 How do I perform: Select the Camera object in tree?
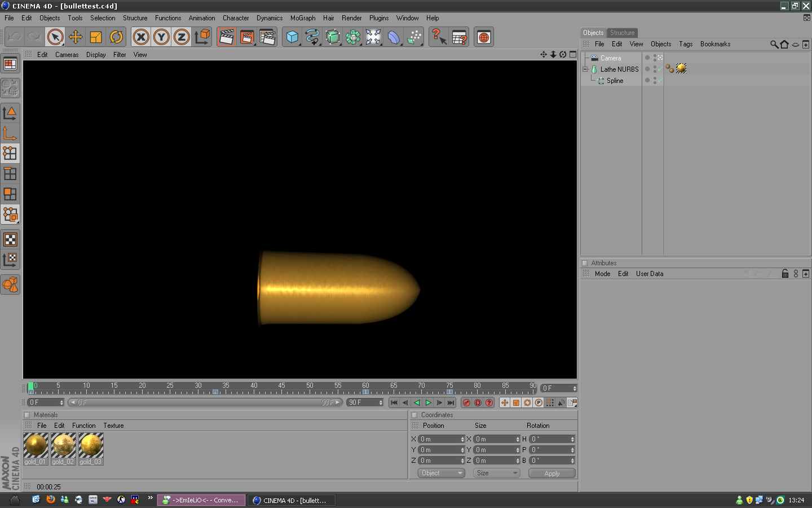click(610, 58)
